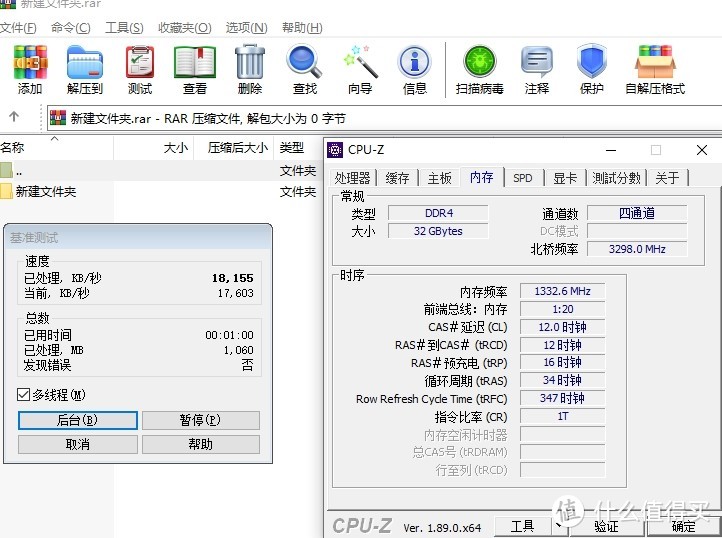Switch to the CPU (处理器) tab
722x538 pixels.
tap(353, 178)
